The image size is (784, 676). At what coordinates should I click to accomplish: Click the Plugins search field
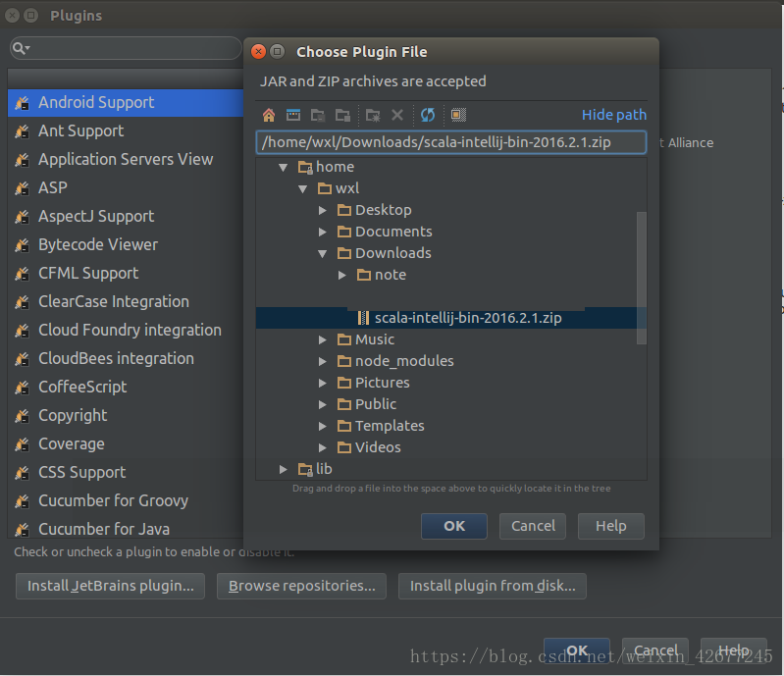click(126, 48)
